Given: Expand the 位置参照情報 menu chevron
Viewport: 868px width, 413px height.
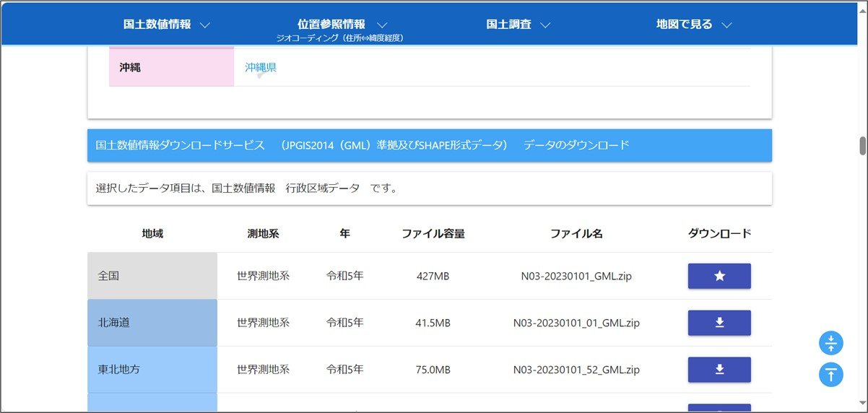Looking at the screenshot, I should (383, 25).
